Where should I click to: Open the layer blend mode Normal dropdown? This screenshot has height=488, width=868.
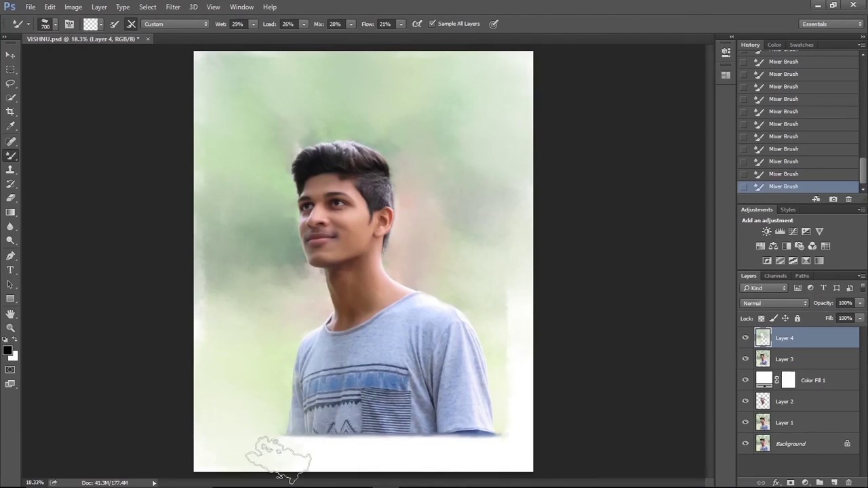[x=774, y=303]
